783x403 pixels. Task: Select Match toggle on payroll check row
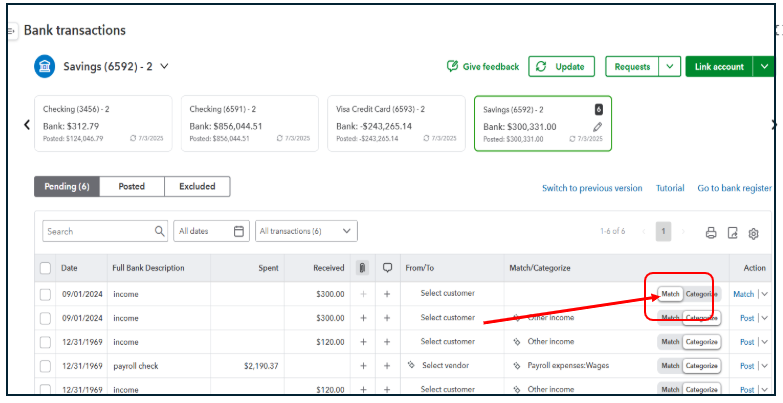point(670,366)
